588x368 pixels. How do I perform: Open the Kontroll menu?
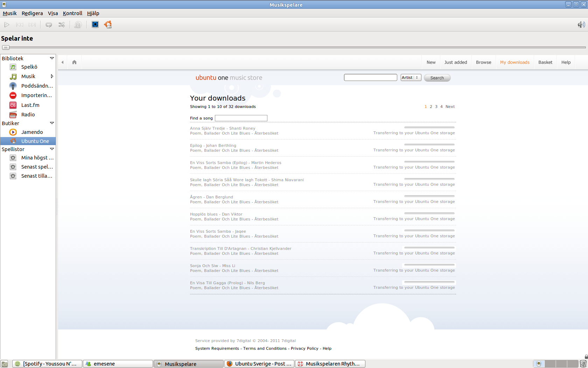click(x=72, y=13)
